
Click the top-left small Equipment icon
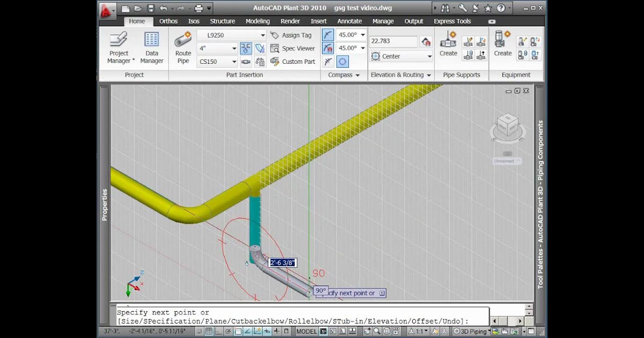(x=522, y=41)
